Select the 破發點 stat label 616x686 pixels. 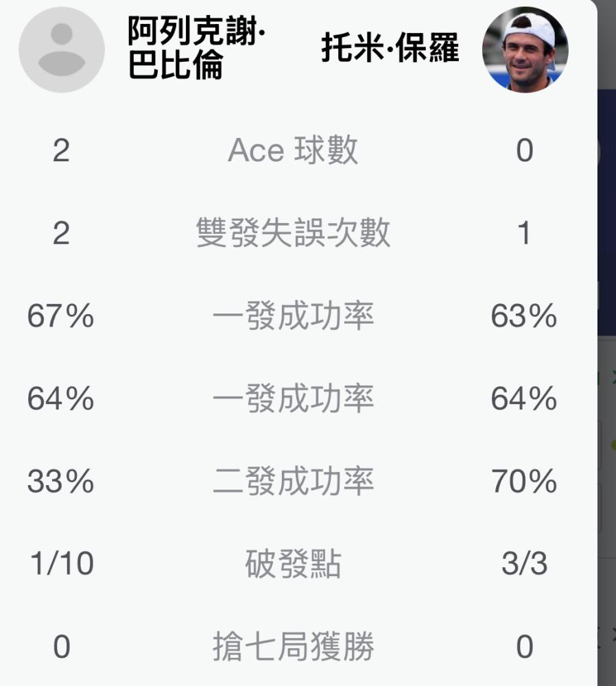(293, 563)
